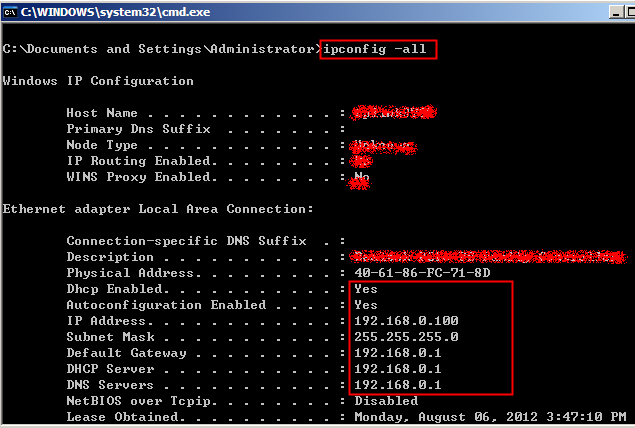Viewport: 635px width, 428px height.
Task: Click the Node Type label
Action: point(102,145)
